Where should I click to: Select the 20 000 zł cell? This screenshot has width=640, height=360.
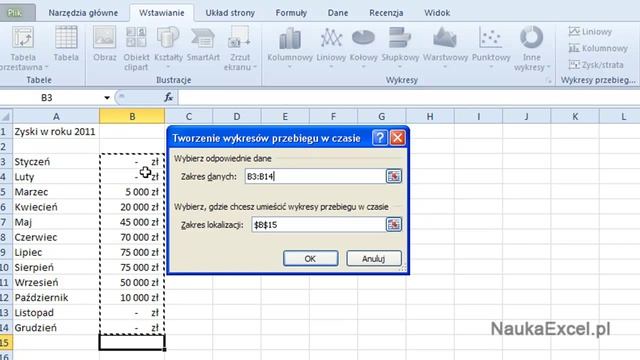coord(132,207)
